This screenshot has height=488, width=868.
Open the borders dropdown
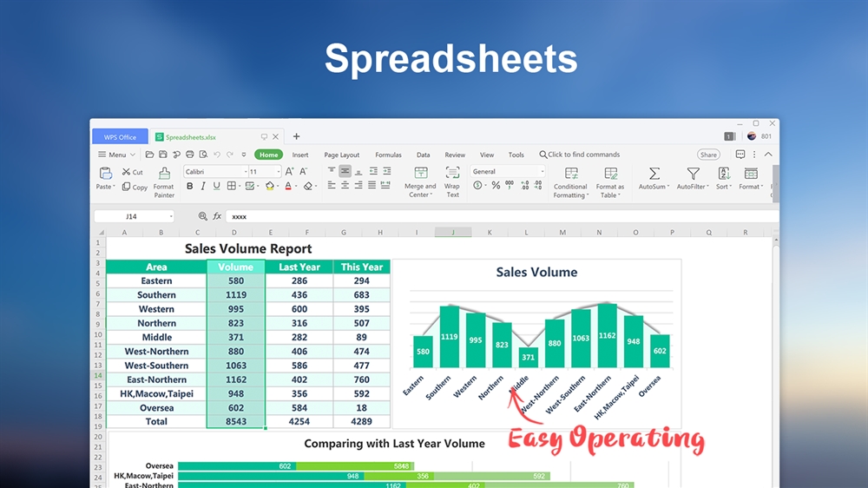point(240,187)
